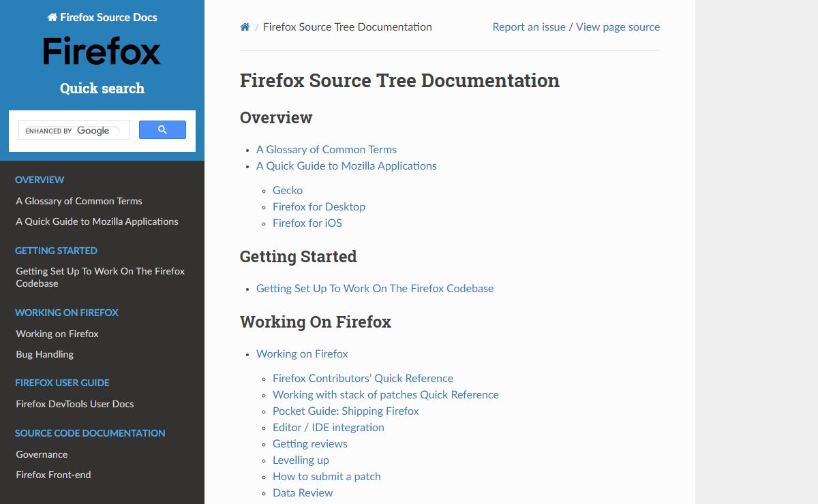The height and width of the screenshot is (504, 818).
Task: Open Getting Set Up To Work sidebar entry
Action: 100,277
